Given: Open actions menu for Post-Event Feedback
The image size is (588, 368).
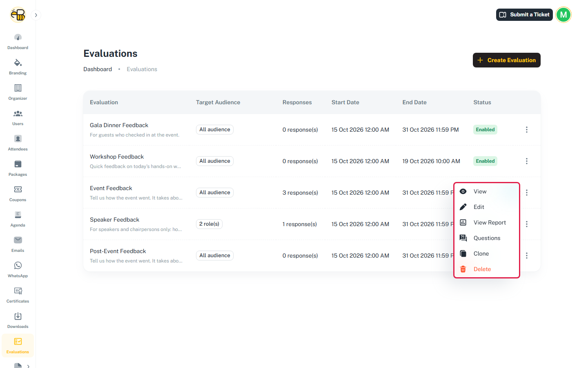Looking at the screenshot, I should [527, 256].
